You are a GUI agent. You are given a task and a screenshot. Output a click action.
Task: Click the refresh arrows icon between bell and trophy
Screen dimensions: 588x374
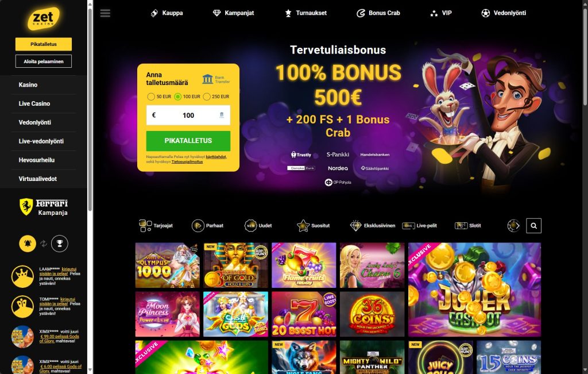44,244
